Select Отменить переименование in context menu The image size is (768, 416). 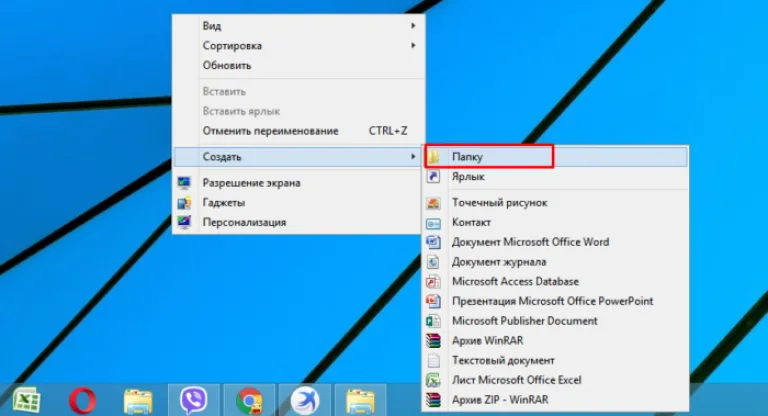[299, 131]
